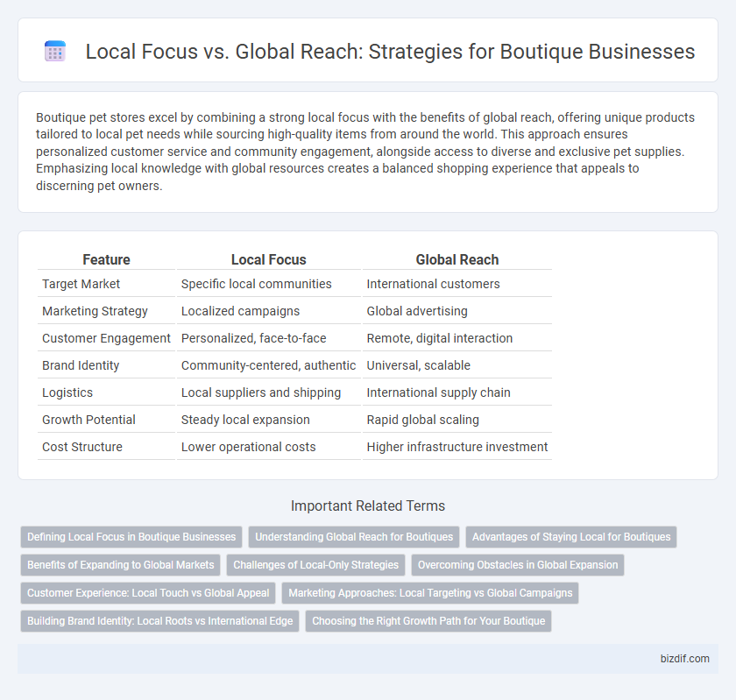
Task: Open 'Defining Local Focus in Boutique Businesses' tag
Action: 131,537
